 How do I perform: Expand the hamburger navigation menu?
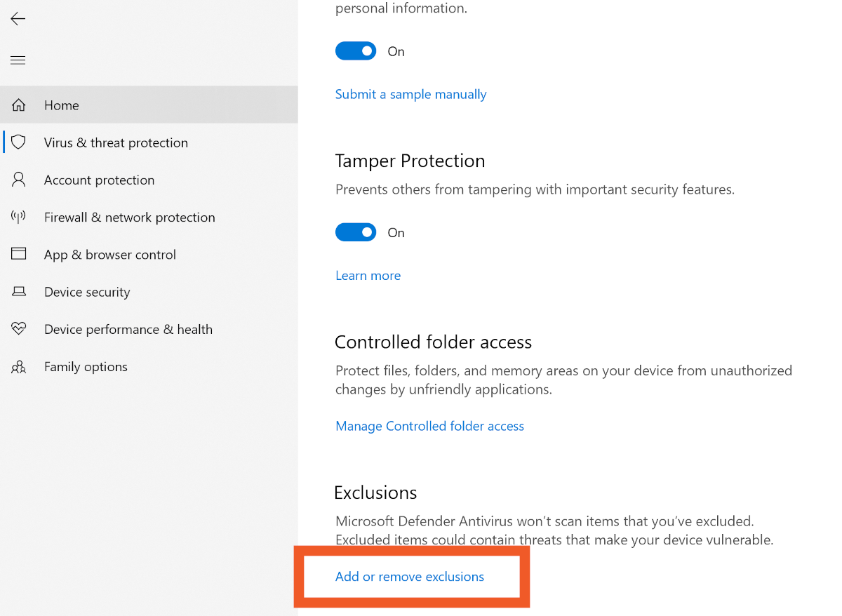coord(18,60)
